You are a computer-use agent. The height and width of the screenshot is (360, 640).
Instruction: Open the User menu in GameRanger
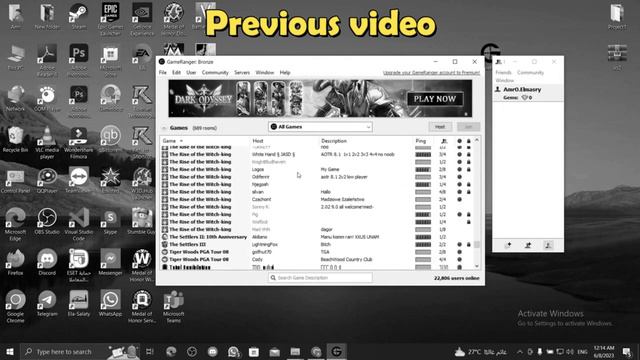[191, 73]
